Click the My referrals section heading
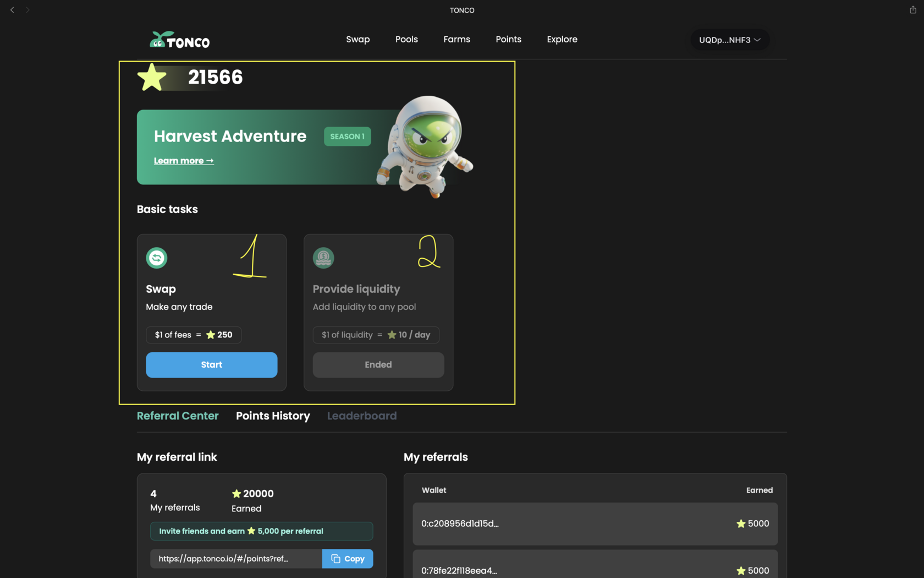The image size is (924, 578). 436,457
